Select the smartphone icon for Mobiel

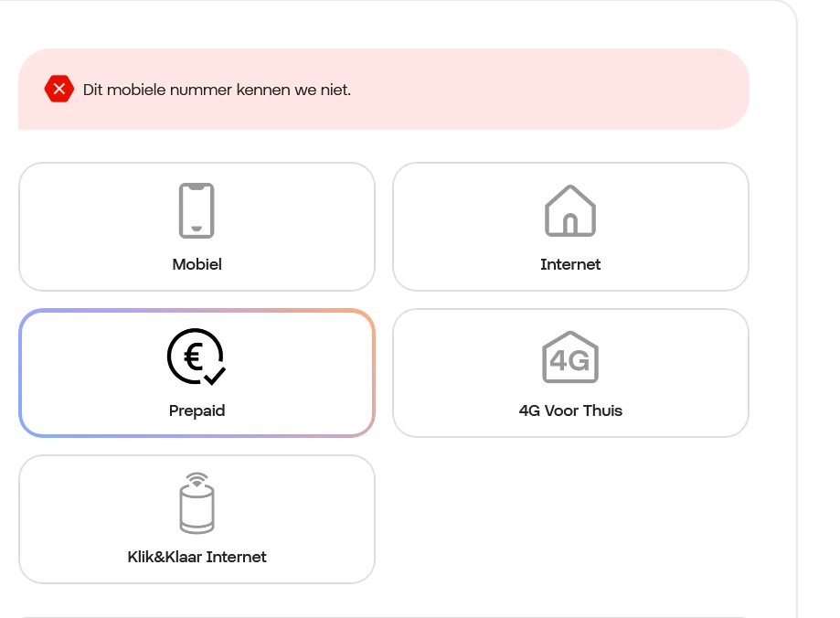[x=197, y=211]
